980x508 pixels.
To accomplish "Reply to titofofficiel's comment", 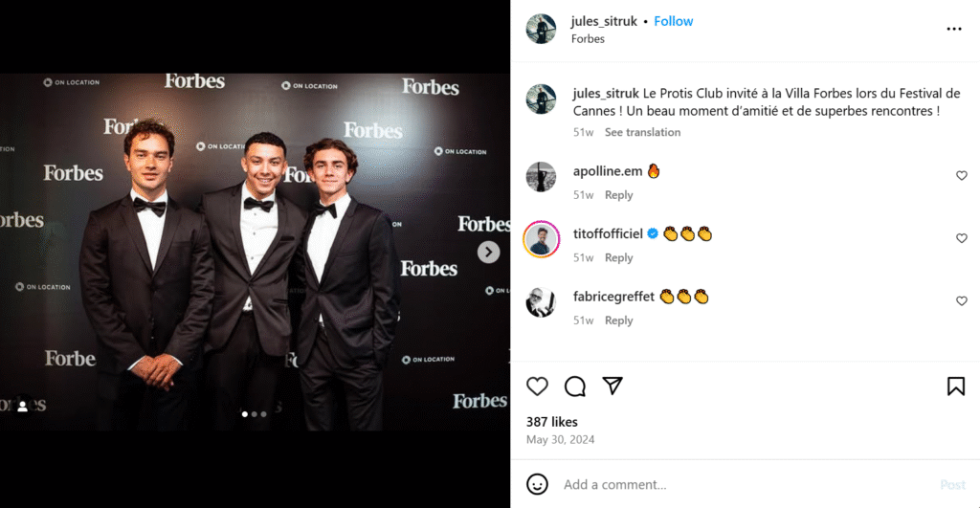I will [618, 257].
